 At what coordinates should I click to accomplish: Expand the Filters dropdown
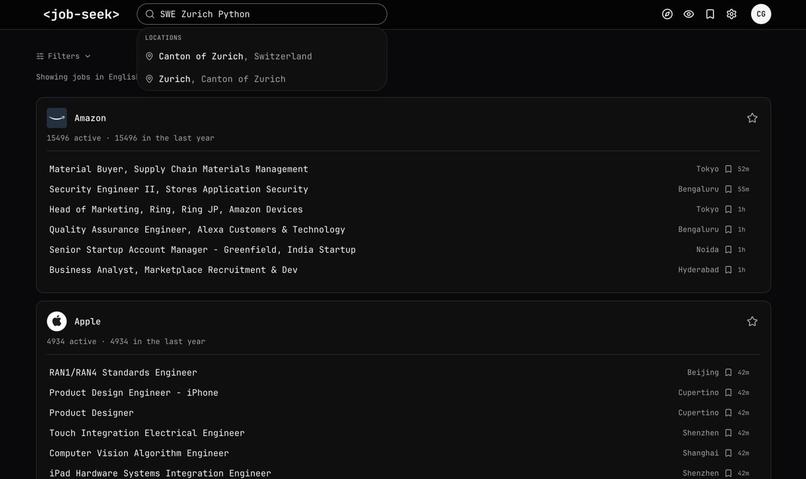click(63, 56)
